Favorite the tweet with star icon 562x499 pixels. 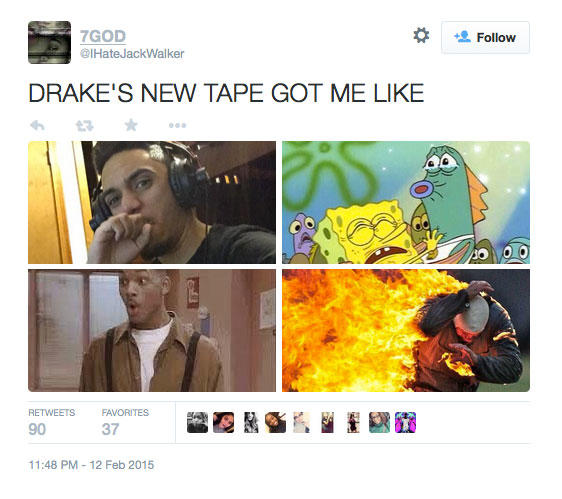pyautogui.click(x=131, y=125)
